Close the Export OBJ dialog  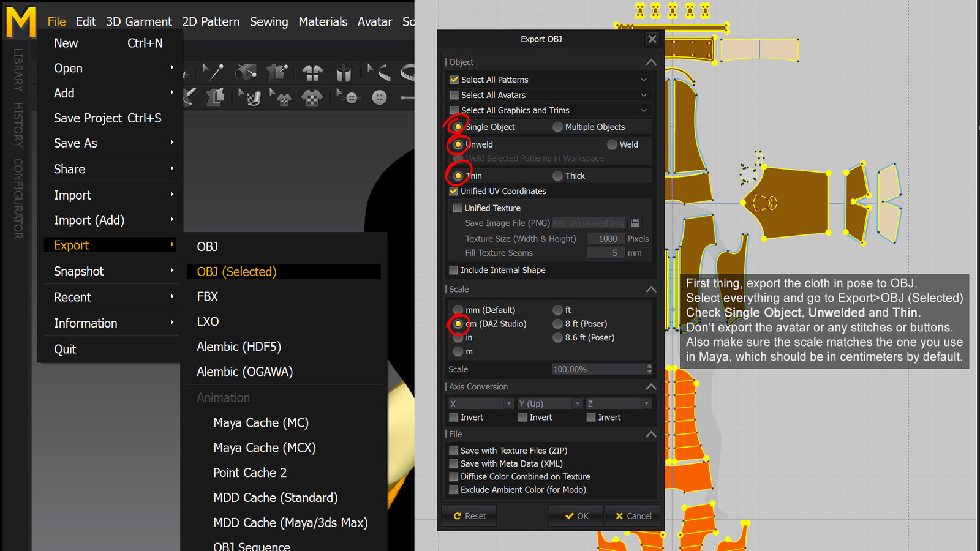(x=652, y=39)
